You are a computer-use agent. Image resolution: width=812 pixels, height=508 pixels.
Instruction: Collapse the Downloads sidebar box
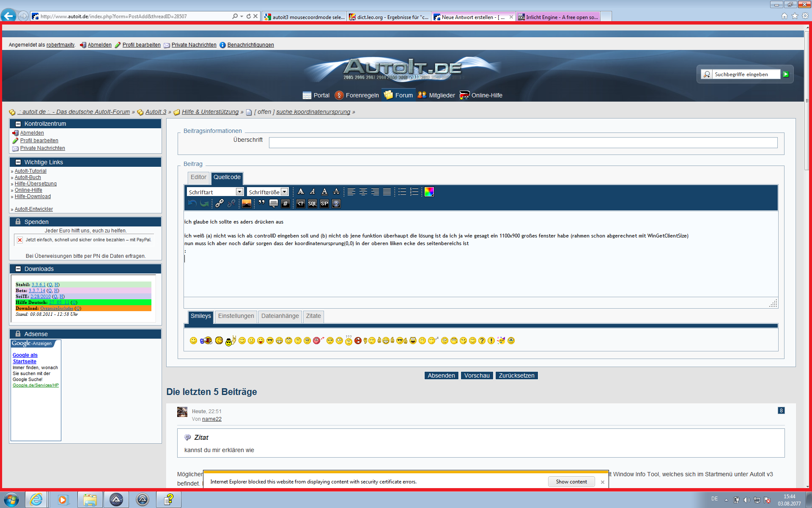pyautogui.click(x=18, y=269)
